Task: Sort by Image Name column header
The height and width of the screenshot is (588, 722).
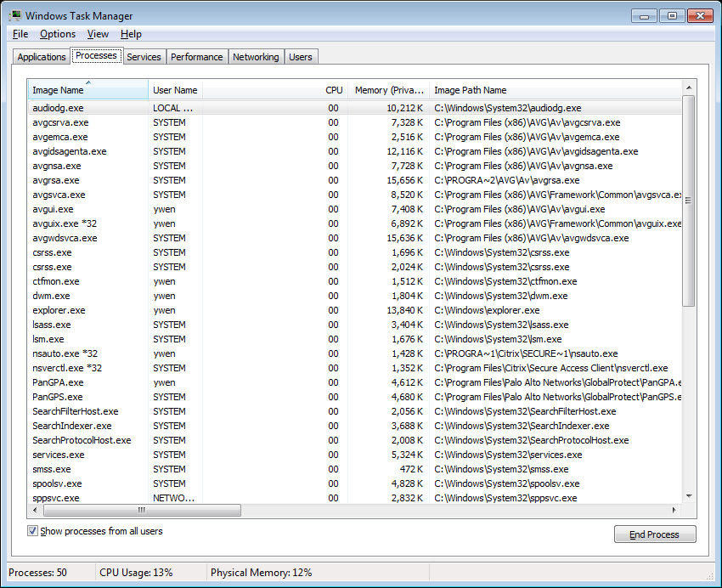Action: [88, 90]
